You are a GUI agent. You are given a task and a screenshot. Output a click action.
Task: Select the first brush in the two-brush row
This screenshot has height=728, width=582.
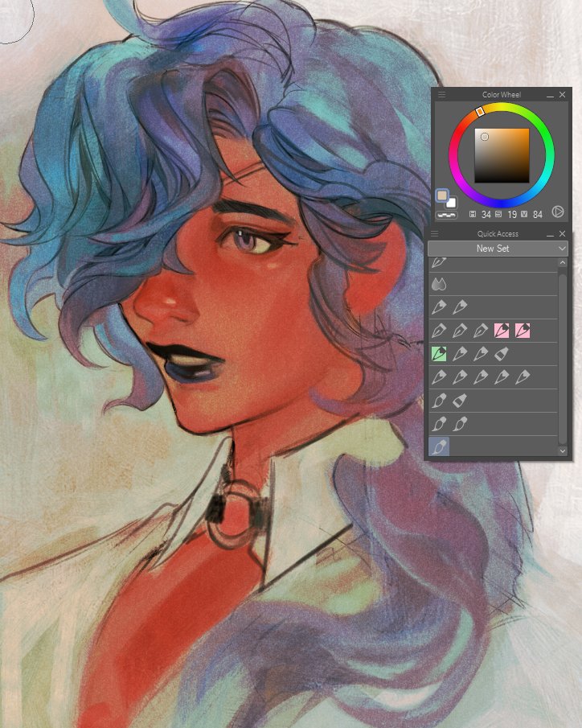click(x=439, y=423)
